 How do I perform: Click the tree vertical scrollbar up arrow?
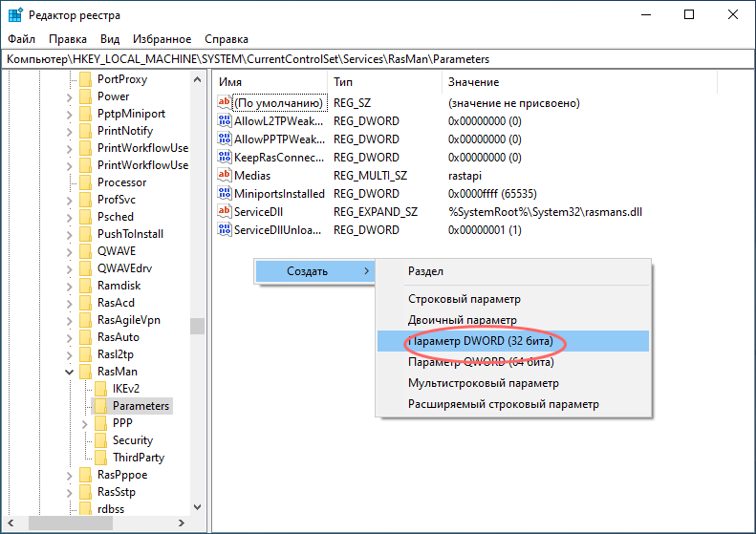[197, 79]
